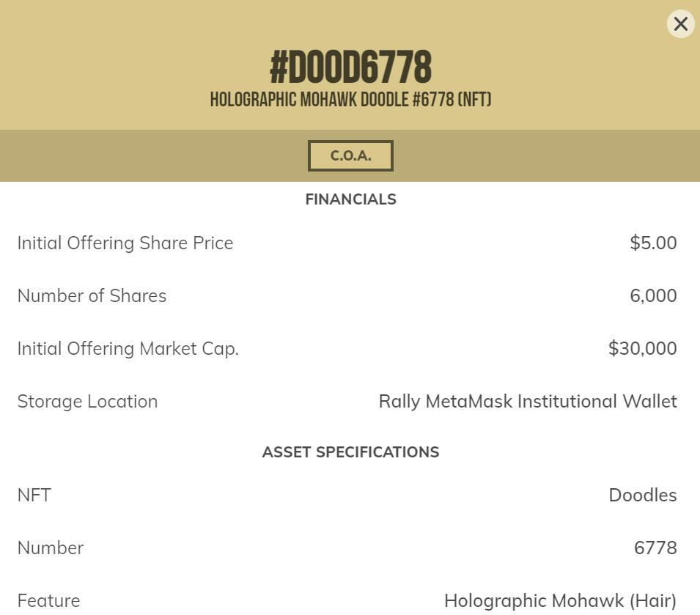
Task: Select the 6,000 shares value
Action: pyautogui.click(x=653, y=296)
